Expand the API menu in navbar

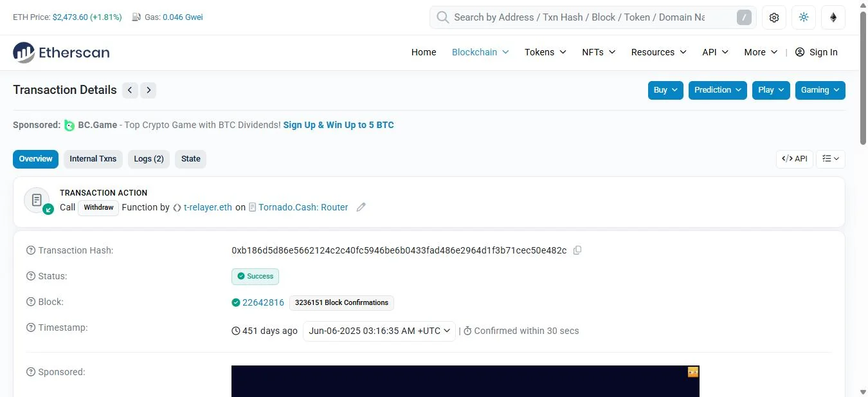715,52
